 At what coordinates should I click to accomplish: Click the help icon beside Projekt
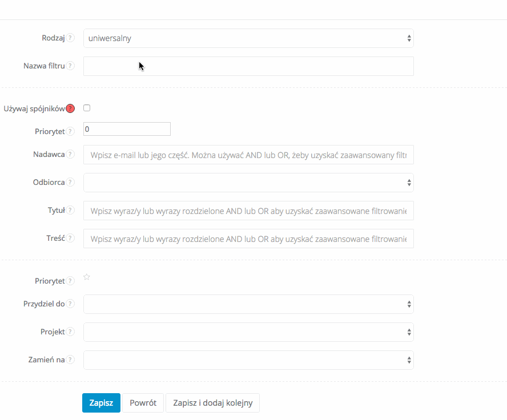tap(70, 332)
